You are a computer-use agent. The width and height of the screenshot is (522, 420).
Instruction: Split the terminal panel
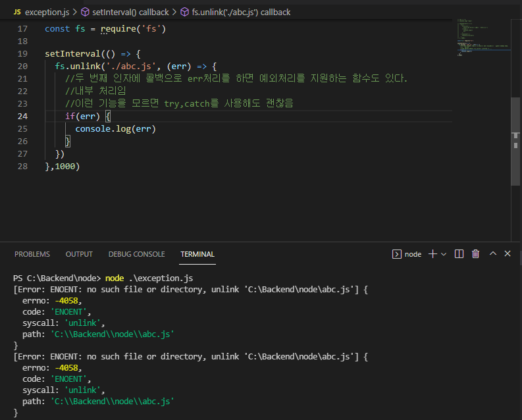(459, 254)
